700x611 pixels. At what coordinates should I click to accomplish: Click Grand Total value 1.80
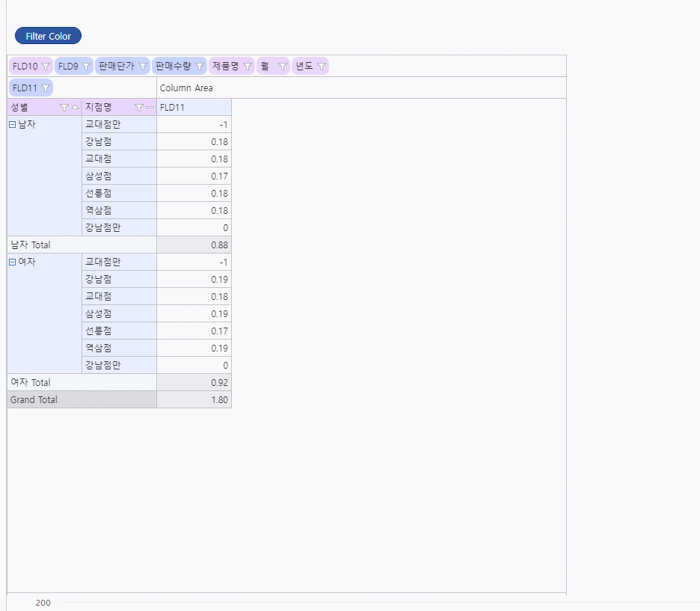click(x=194, y=400)
